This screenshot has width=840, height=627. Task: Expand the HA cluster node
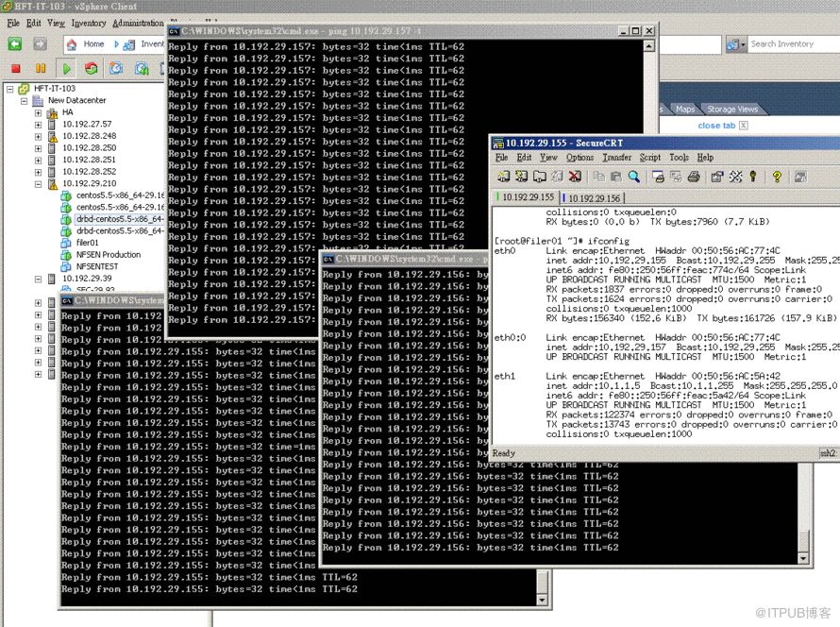tap(38, 112)
